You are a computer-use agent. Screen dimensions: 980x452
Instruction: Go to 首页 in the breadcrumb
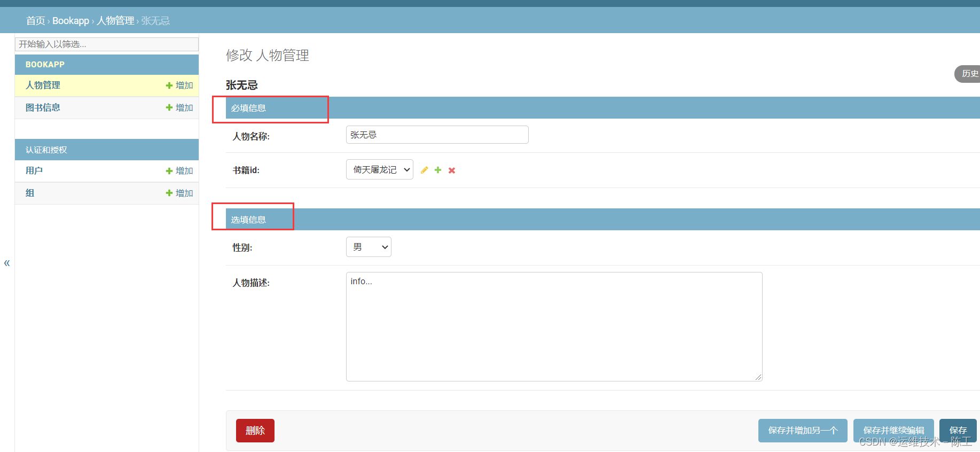(35, 21)
